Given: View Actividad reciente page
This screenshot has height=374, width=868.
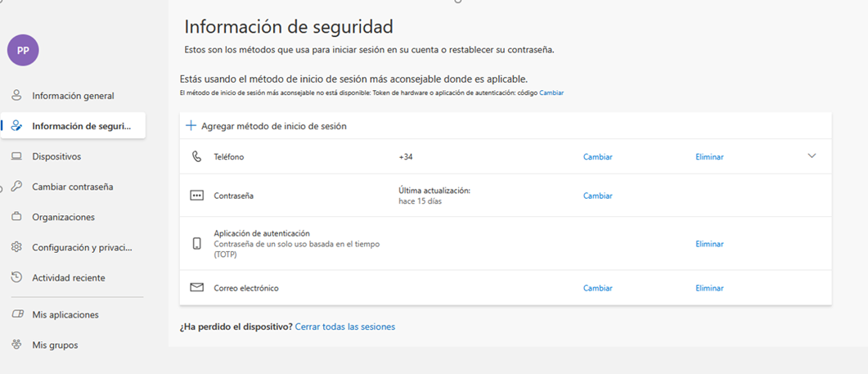Looking at the screenshot, I should pyautogui.click(x=69, y=277).
